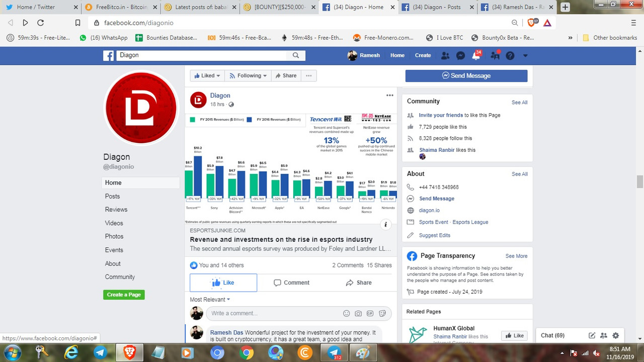This screenshot has height=362, width=644.
Task: Click Write a comment input field
Action: 299,313
